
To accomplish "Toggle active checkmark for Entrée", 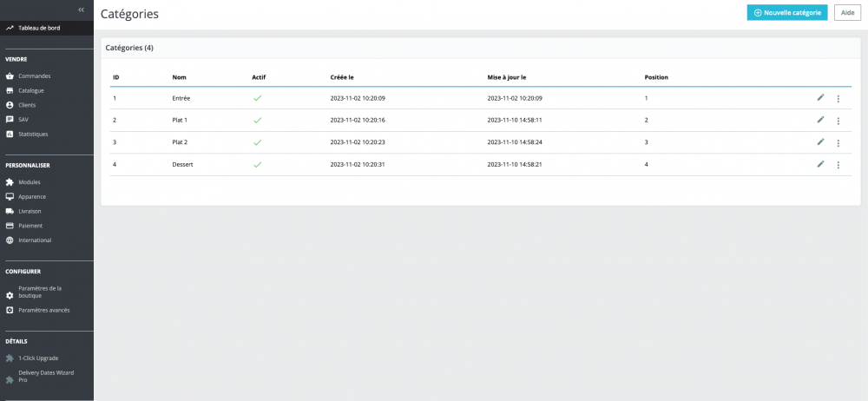I will pyautogui.click(x=258, y=98).
